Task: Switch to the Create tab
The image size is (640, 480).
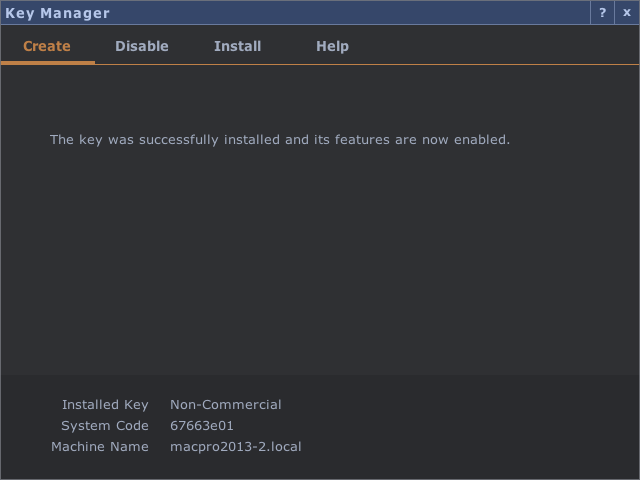Action: pos(47,46)
